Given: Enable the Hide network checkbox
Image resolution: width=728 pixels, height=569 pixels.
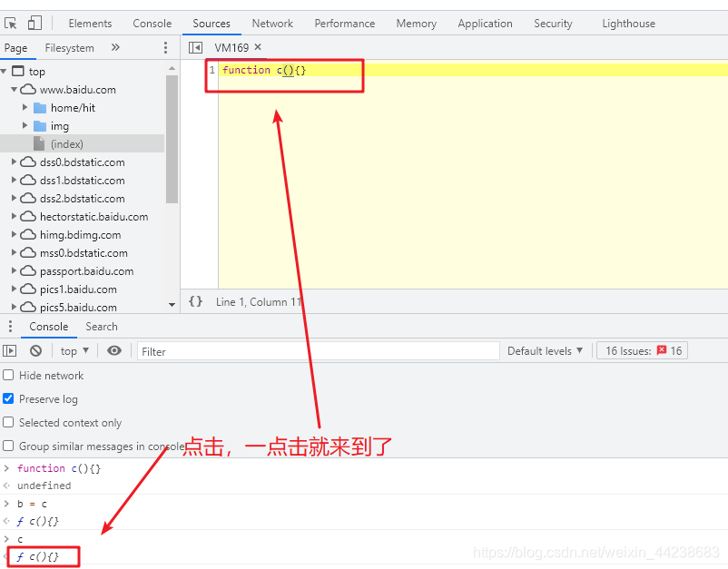Looking at the screenshot, I should (x=8, y=375).
